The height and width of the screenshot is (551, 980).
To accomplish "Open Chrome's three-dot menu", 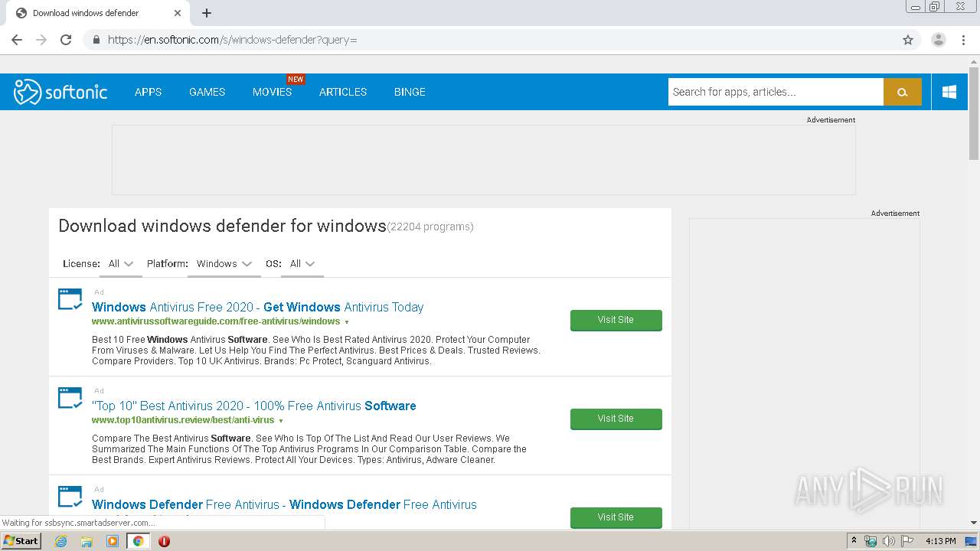I will click(963, 40).
